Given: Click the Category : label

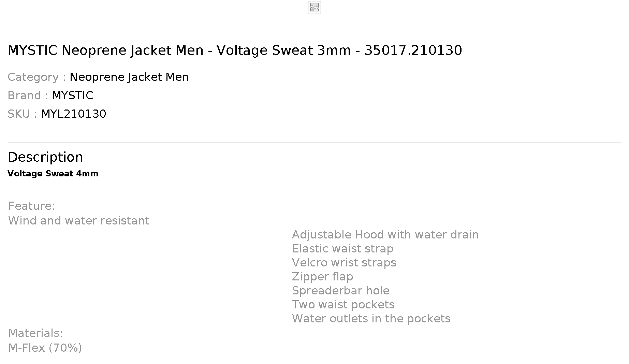Looking at the screenshot, I should point(37,77).
